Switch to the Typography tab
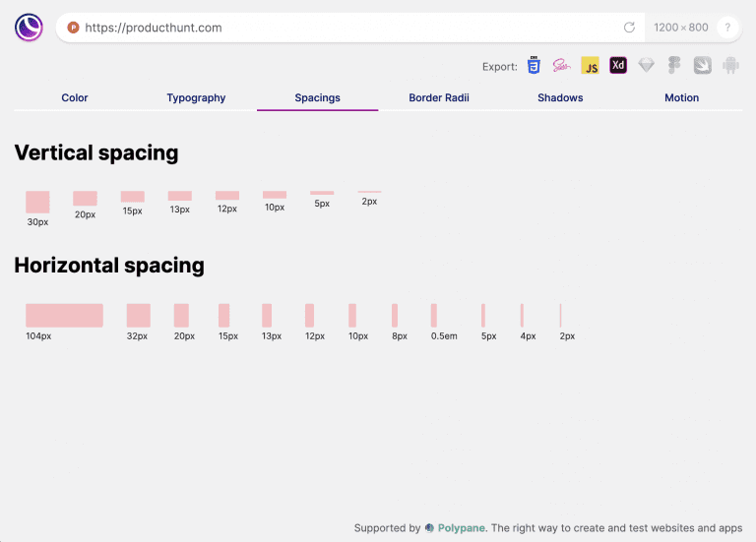This screenshot has width=756, height=542. click(196, 97)
